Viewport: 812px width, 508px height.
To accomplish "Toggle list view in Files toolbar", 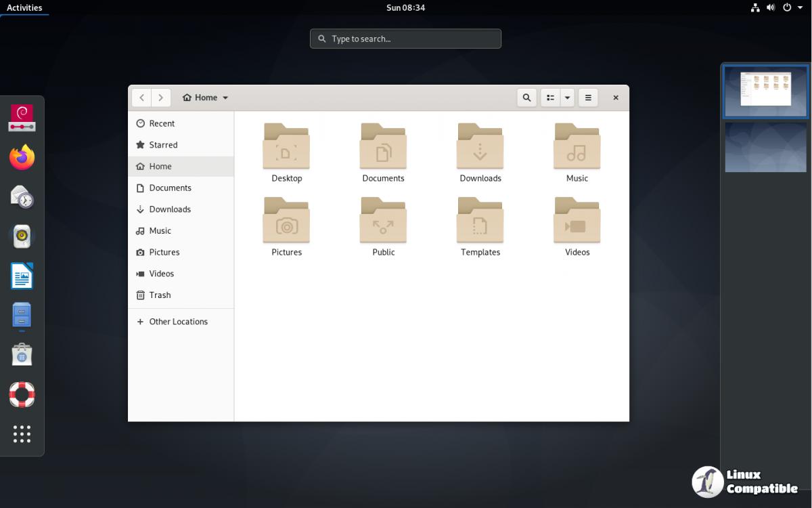I will pos(550,98).
